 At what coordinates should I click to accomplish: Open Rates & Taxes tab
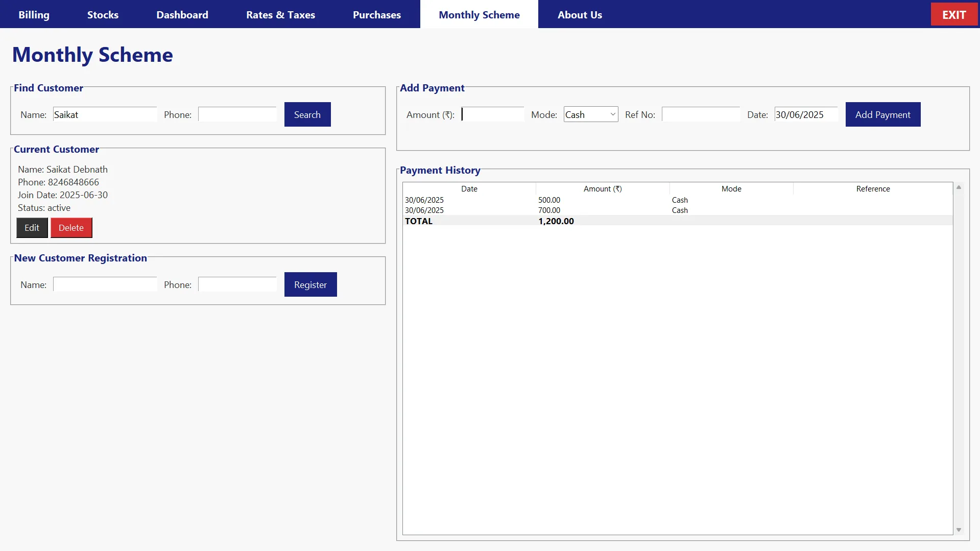click(x=280, y=15)
